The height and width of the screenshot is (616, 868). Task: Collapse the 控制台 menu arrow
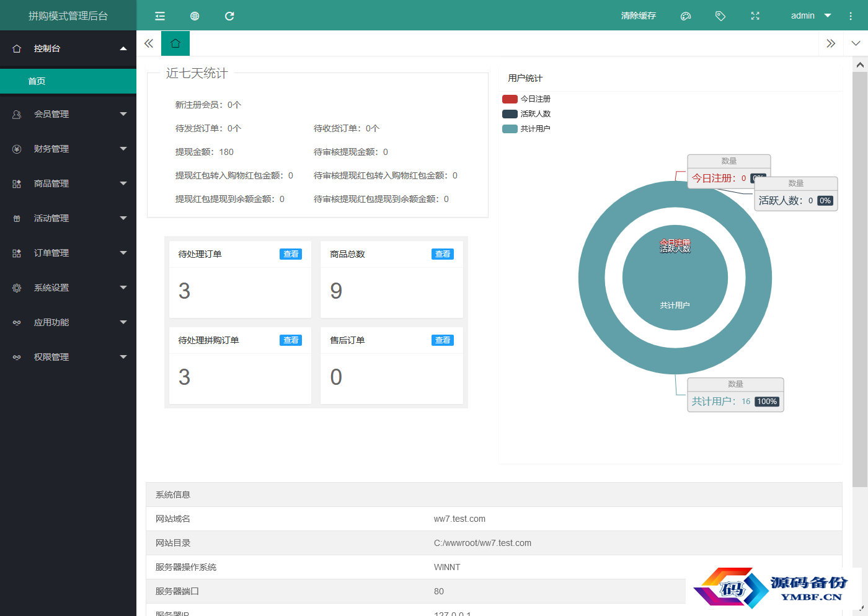pyautogui.click(x=123, y=48)
